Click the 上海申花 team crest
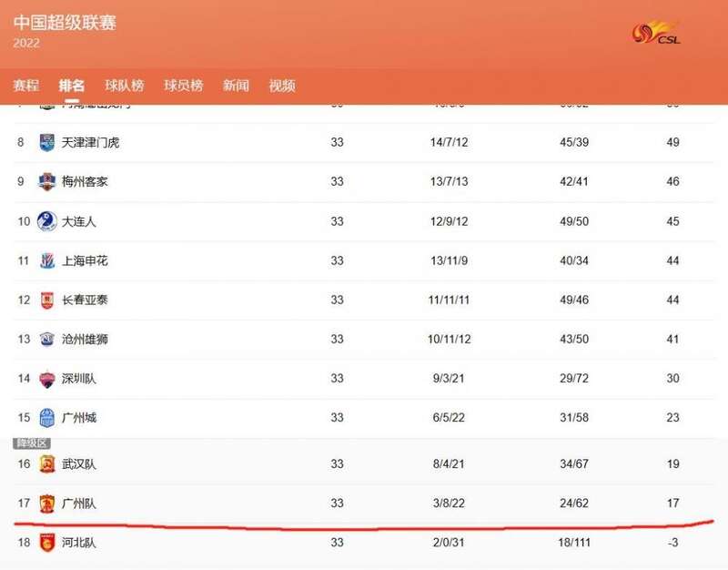 coord(47,260)
